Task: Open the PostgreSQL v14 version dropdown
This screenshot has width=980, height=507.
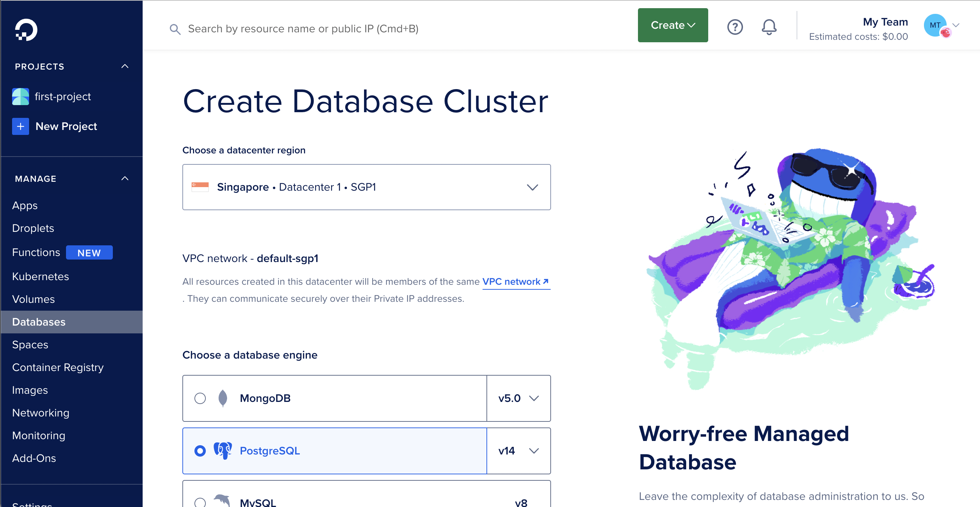Action: [518, 451]
